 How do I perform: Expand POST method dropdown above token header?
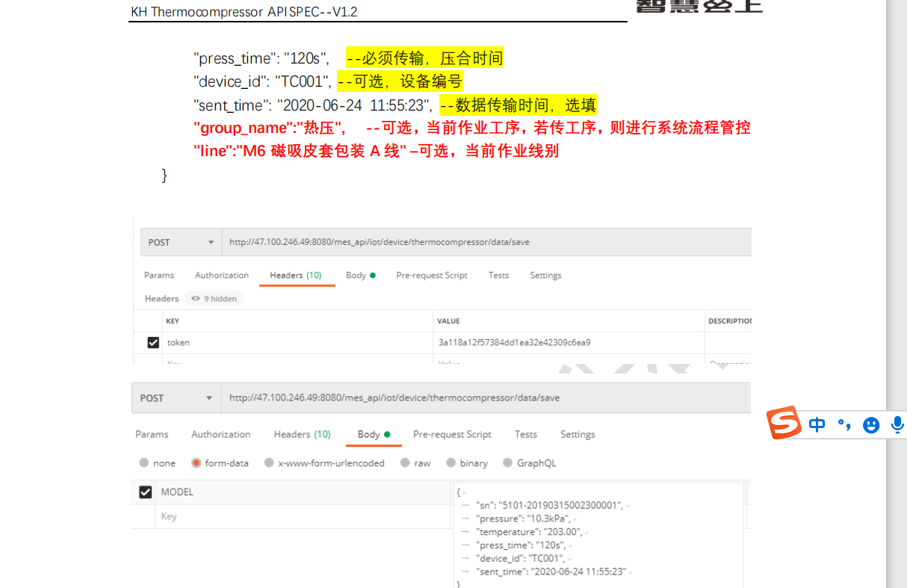coord(180,243)
